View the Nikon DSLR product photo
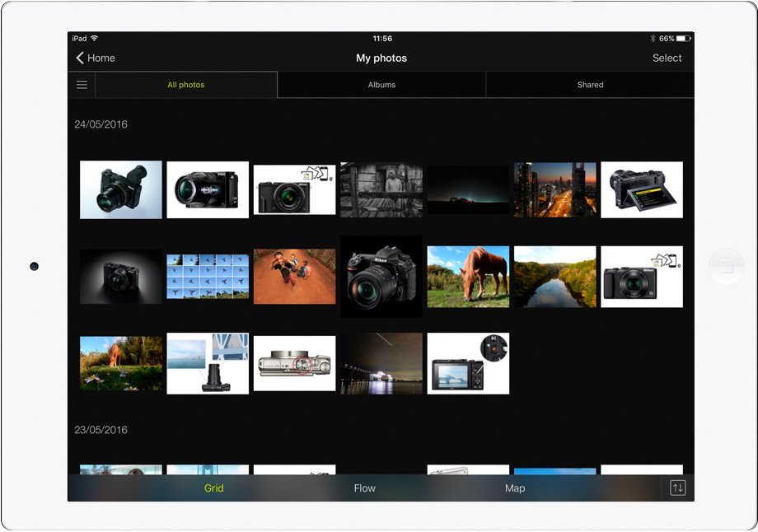Image resolution: width=758 pixels, height=532 pixels. tap(381, 276)
